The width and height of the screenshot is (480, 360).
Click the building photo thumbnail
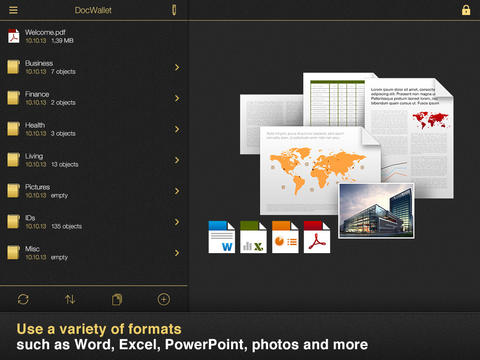point(376,211)
